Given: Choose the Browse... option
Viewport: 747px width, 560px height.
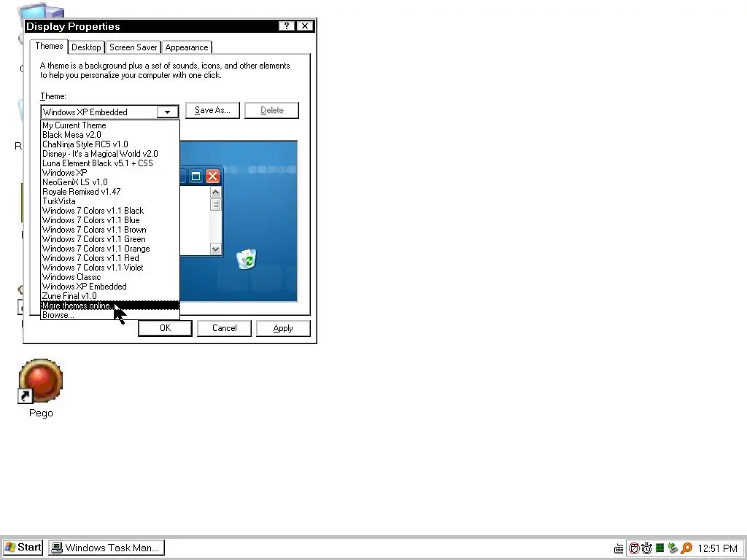Looking at the screenshot, I should tap(110, 315).
